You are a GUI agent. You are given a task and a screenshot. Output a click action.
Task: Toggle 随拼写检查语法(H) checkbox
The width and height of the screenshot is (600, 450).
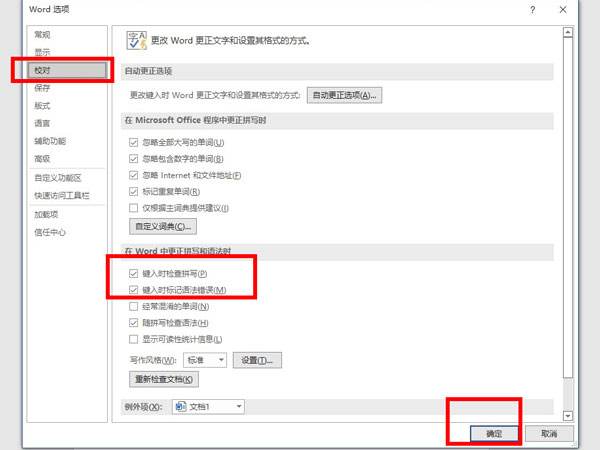(x=133, y=323)
